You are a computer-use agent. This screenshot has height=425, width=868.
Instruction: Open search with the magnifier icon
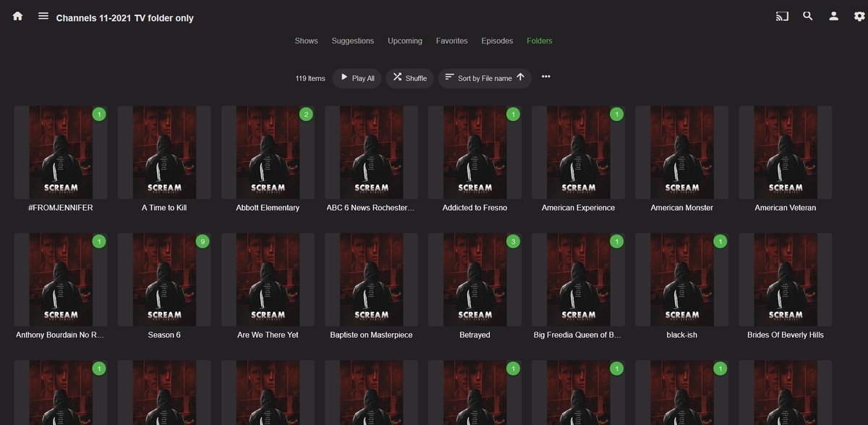(x=807, y=15)
